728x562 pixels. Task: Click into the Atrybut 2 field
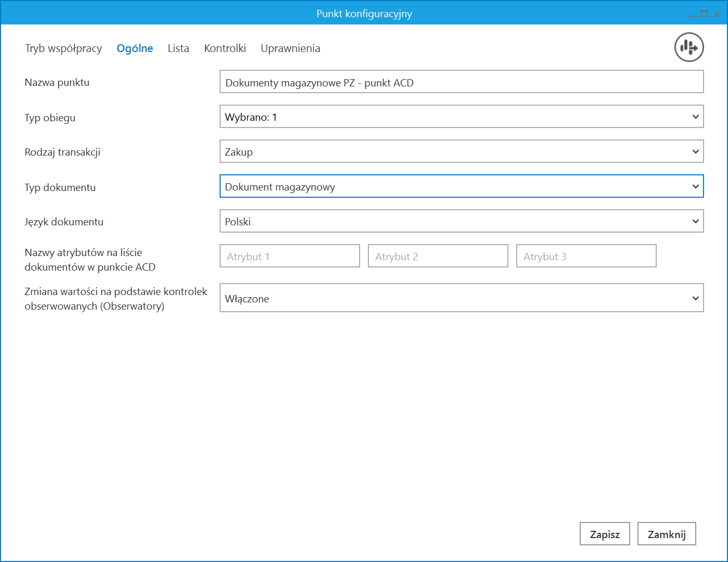click(438, 257)
